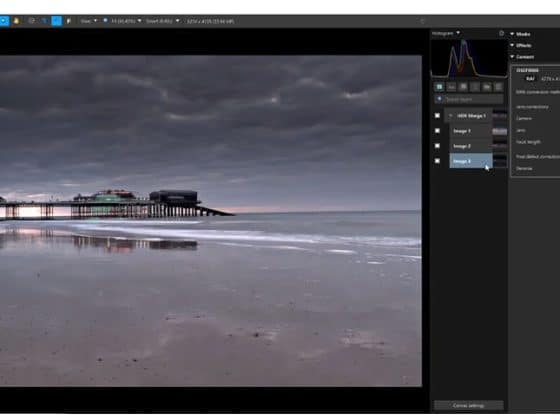Click the histogram graph display
560x420 pixels.
(469, 58)
